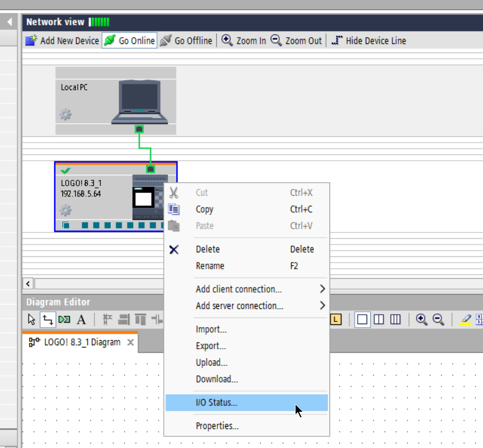The height and width of the screenshot is (448, 483).
Task: Click expand icon at LOGO! device bottom-left
Action: click(66, 225)
